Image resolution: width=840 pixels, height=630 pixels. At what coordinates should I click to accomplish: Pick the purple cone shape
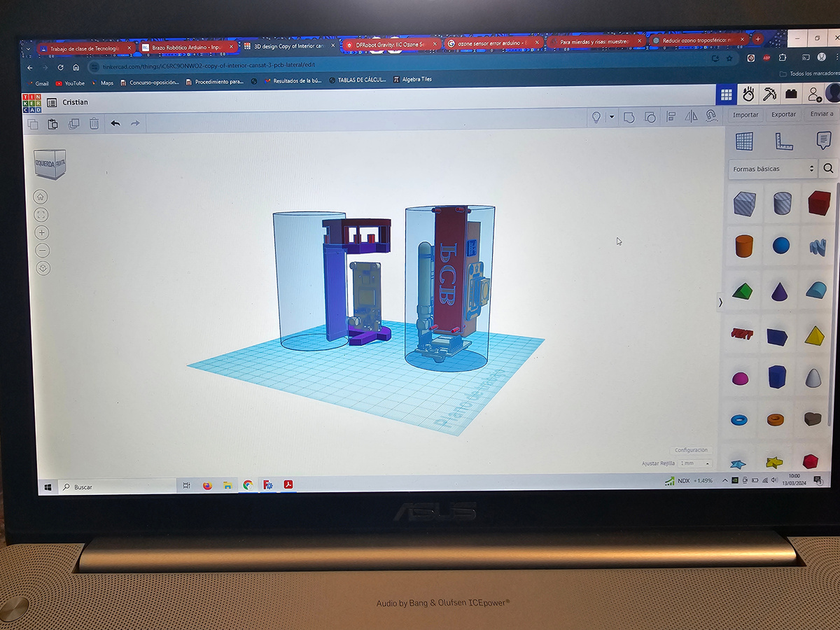coord(780,290)
